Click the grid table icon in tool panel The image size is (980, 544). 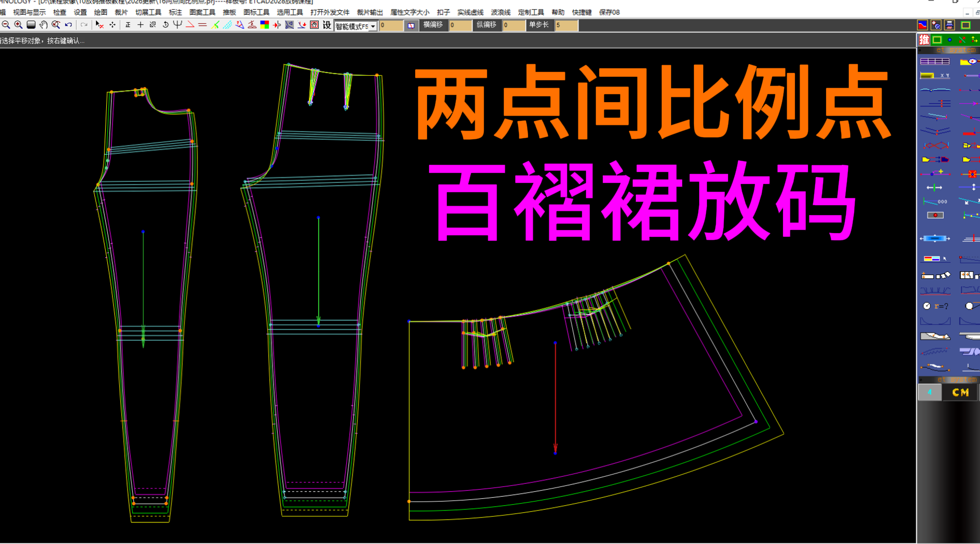pyautogui.click(x=935, y=62)
